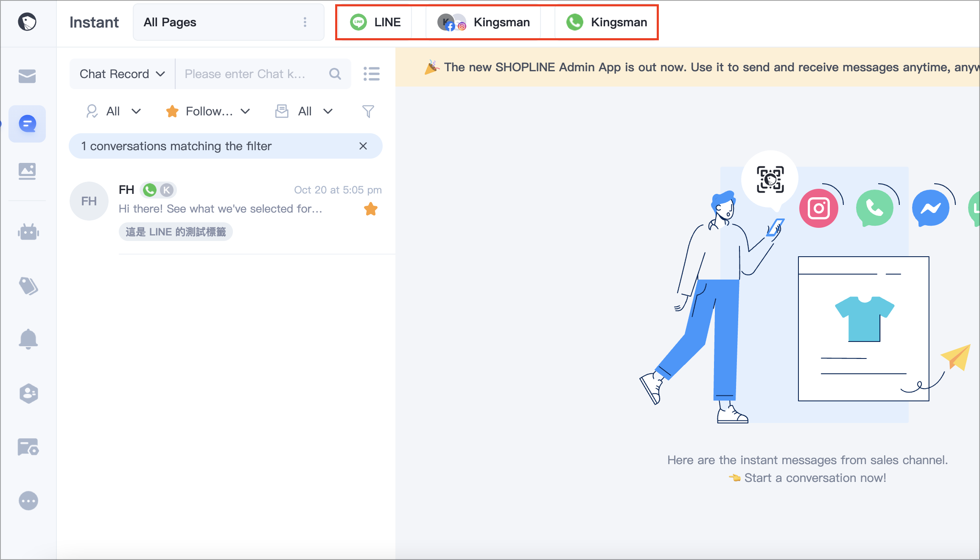Click the SHOPLINE bird logo icon

pos(27,22)
